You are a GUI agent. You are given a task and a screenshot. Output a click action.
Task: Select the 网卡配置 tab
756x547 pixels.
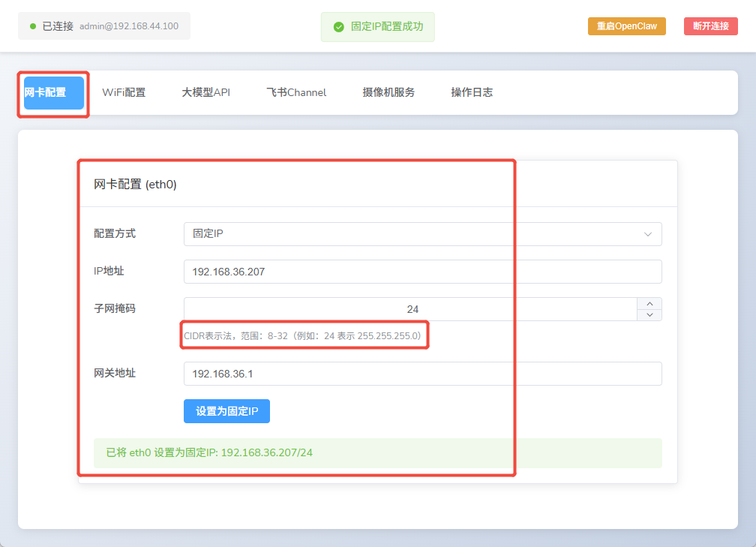click(53, 93)
